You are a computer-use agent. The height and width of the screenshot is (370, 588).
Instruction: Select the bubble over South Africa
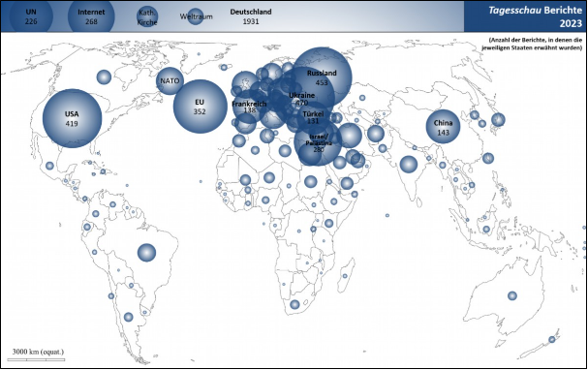click(x=294, y=304)
